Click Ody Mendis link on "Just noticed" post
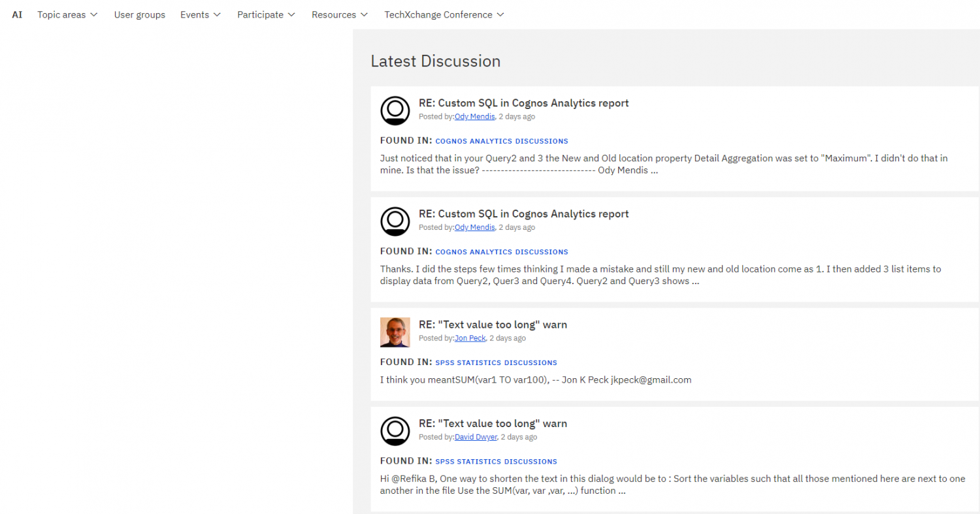The height and width of the screenshot is (514, 980). (474, 117)
